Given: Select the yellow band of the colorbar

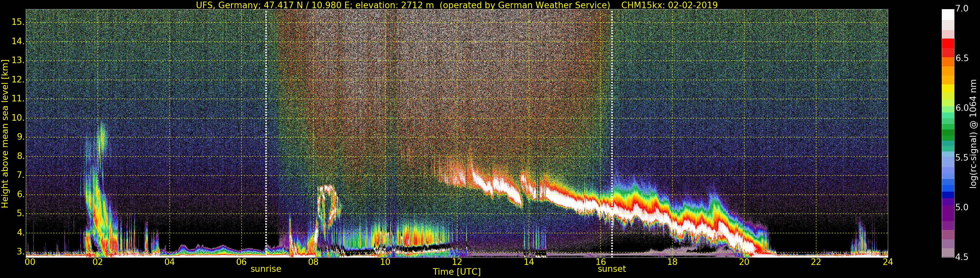Looking at the screenshot, I should 948,88.
